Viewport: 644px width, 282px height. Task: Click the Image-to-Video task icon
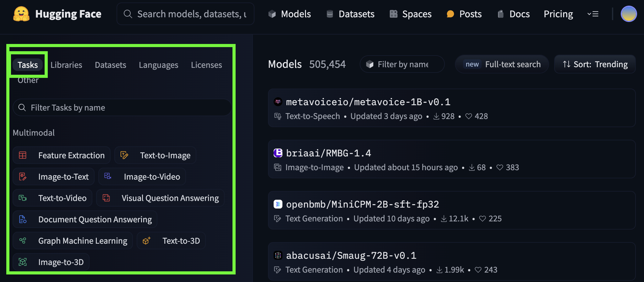pos(108,176)
